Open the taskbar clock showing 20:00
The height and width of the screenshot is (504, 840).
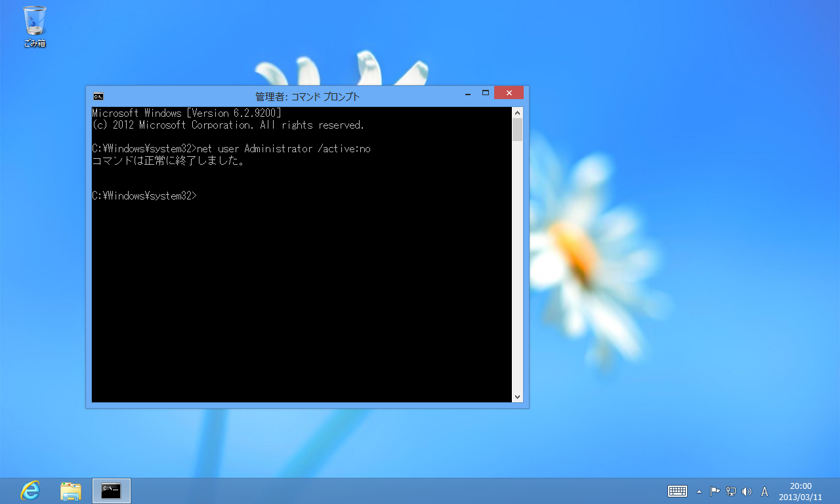(800, 491)
